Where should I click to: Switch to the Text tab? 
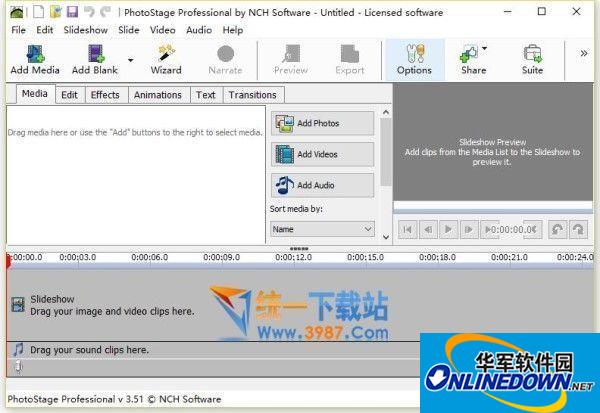(x=205, y=95)
